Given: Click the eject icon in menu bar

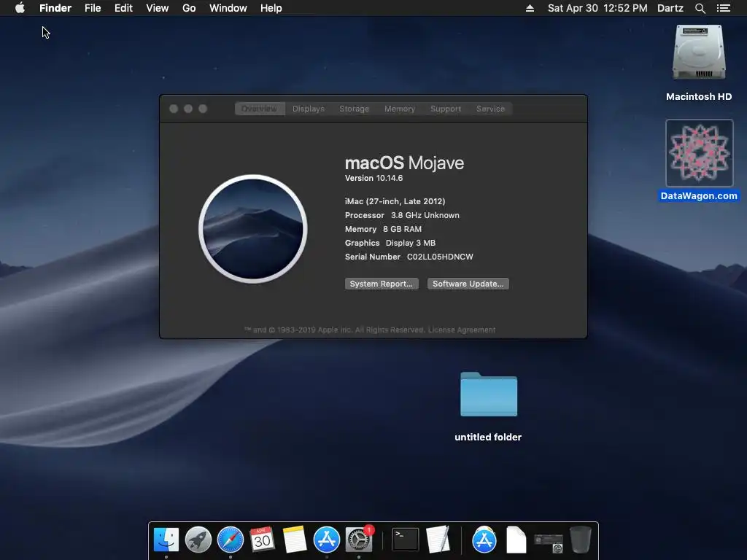Looking at the screenshot, I should coord(530,8).
